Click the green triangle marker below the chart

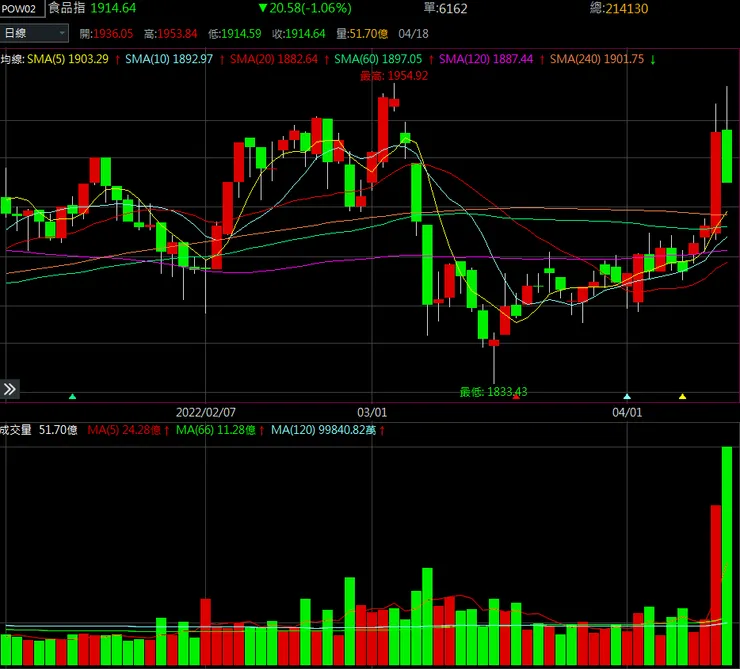click(72, 396)
